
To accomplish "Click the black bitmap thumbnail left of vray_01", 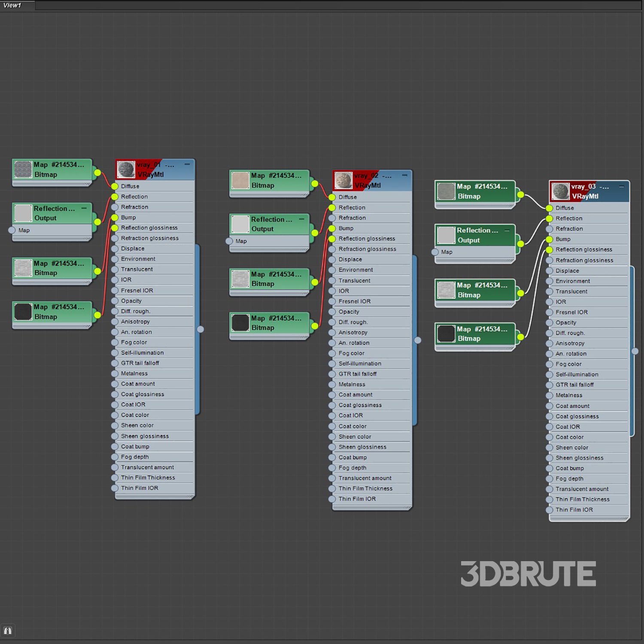I will [x=23, y=312].
